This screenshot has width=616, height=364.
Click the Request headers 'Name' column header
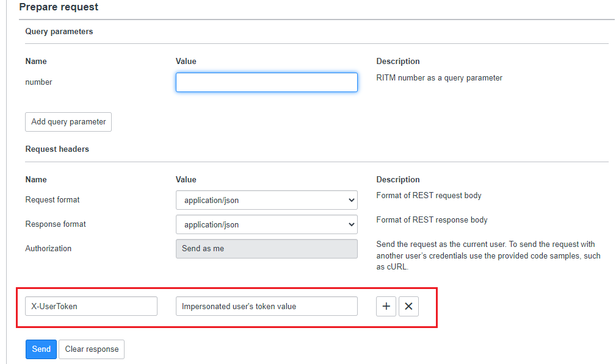click(36, 179)
